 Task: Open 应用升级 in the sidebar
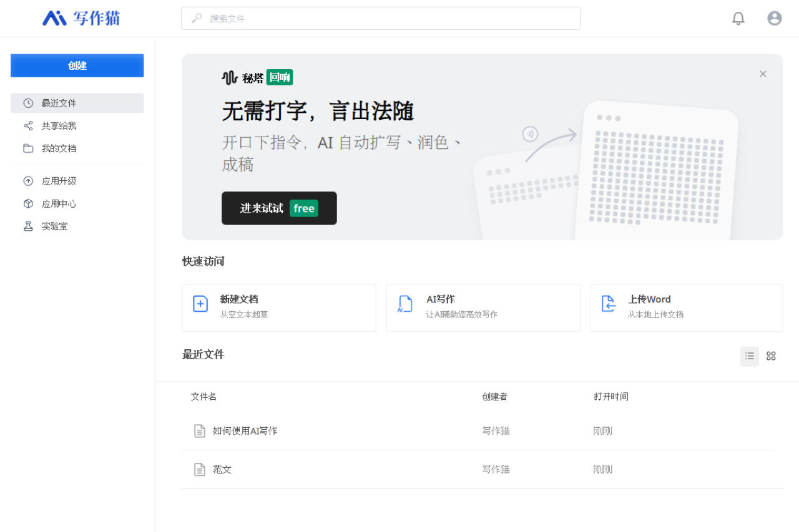point(77,181)
